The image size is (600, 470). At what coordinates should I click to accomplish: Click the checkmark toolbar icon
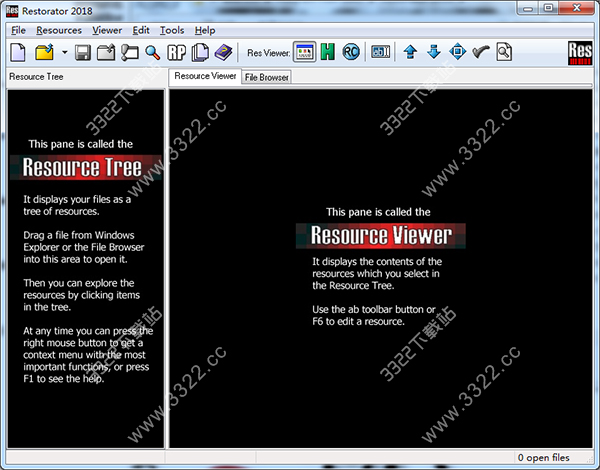pos(481,51)
